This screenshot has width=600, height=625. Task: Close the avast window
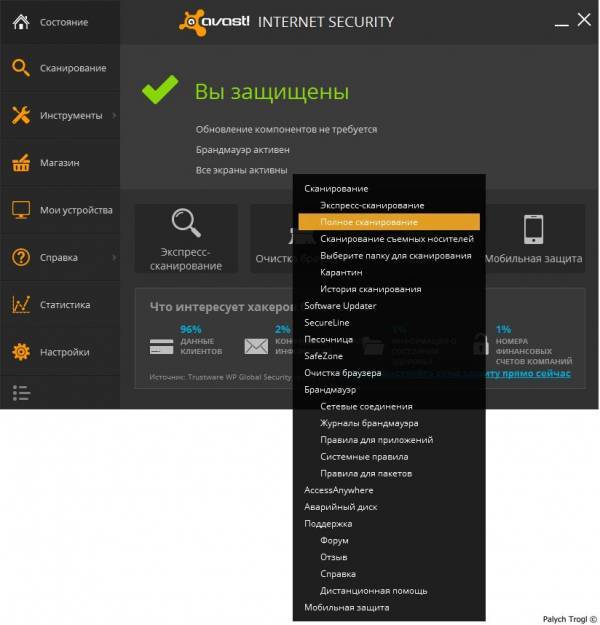[584, 19]
